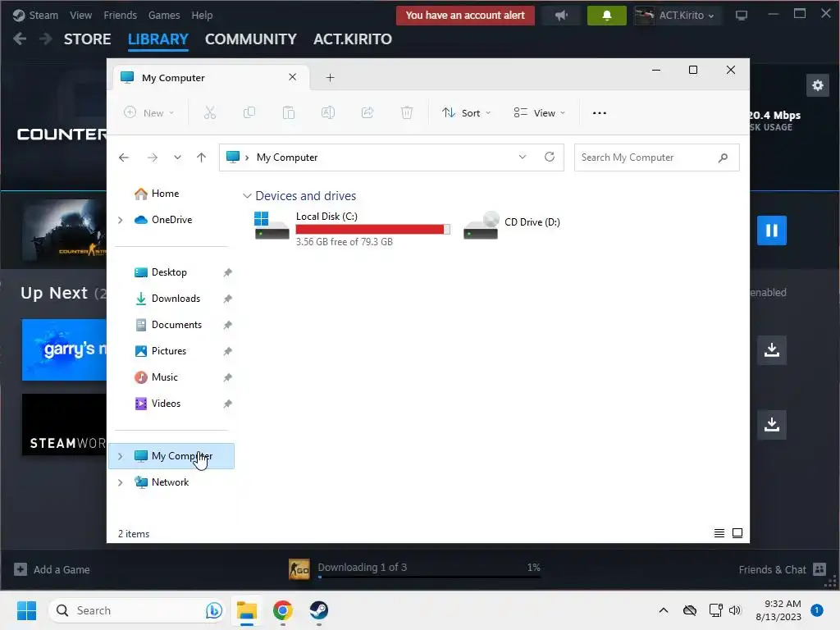This screenshot has height=630, width=840.
Task: Click download icon for Steamworks item
Action: (772, 425)
